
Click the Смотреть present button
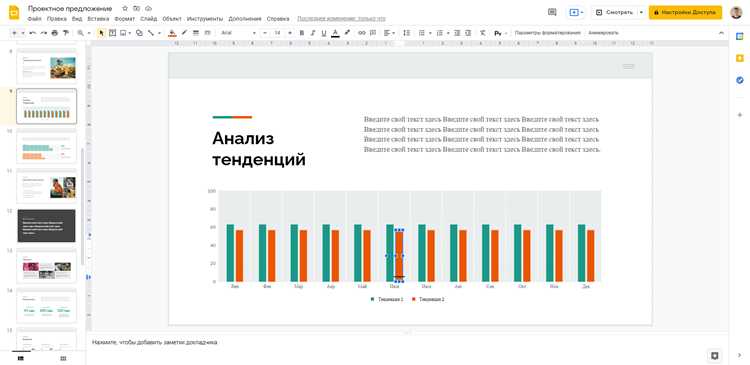(x=614, y=12)
